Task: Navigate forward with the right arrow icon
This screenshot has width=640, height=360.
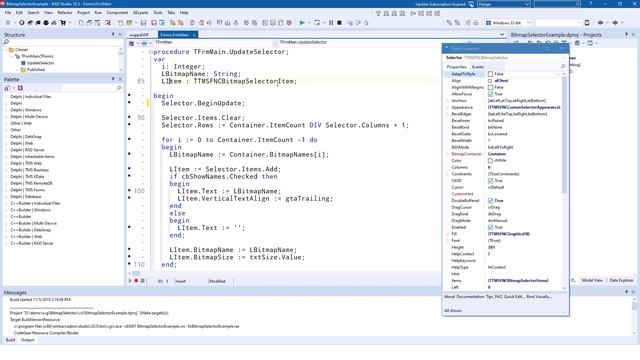Action: 615,23
